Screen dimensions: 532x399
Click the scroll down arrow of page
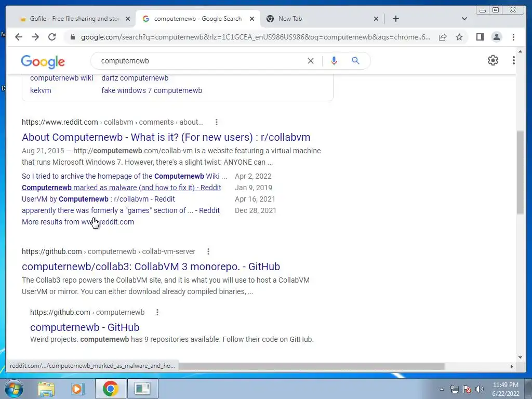[x=520, y=357]
